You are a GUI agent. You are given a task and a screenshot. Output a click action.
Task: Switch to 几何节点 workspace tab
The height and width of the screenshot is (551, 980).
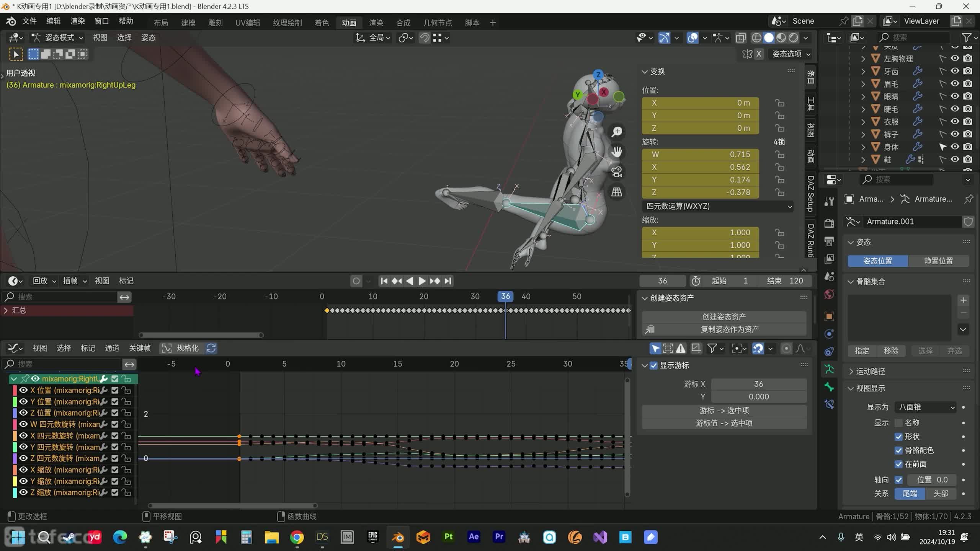pos(438,23)
